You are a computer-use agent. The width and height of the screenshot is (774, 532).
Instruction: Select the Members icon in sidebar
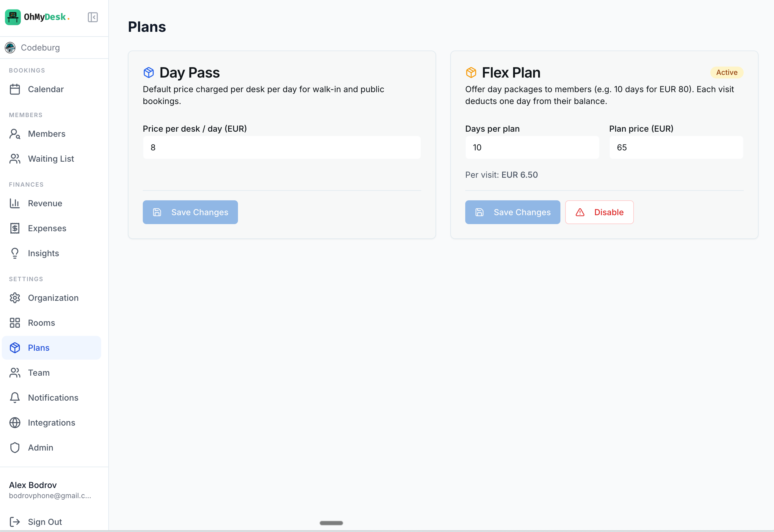(x=15, y=134)
